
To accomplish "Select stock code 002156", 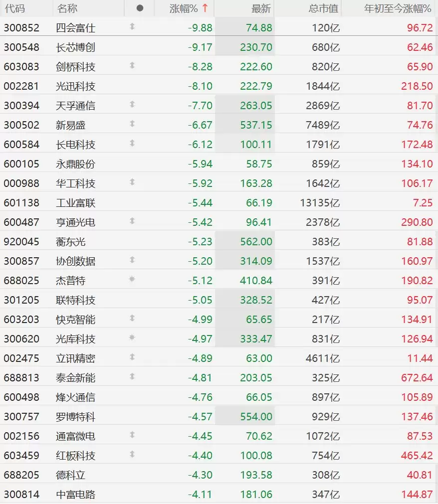I will point(21,436).
